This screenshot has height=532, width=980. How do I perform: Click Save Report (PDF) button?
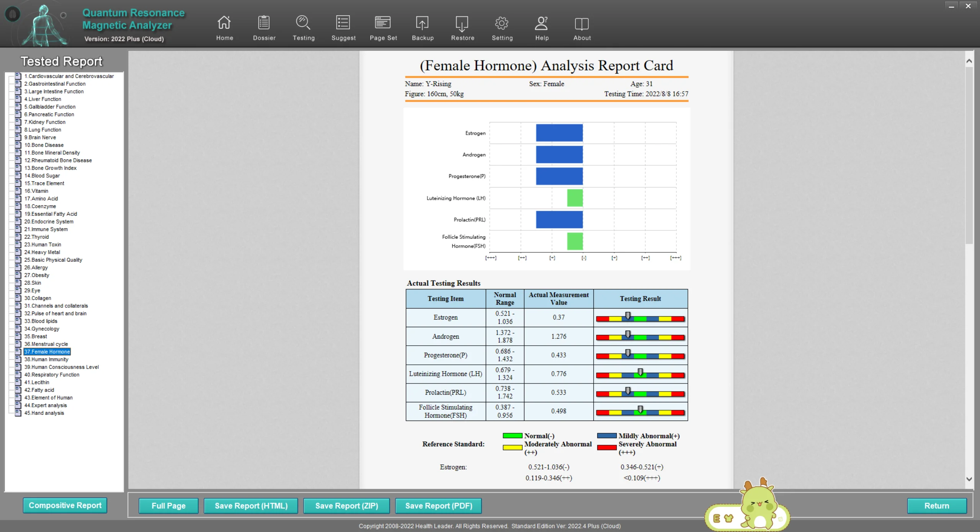(439, 506)
